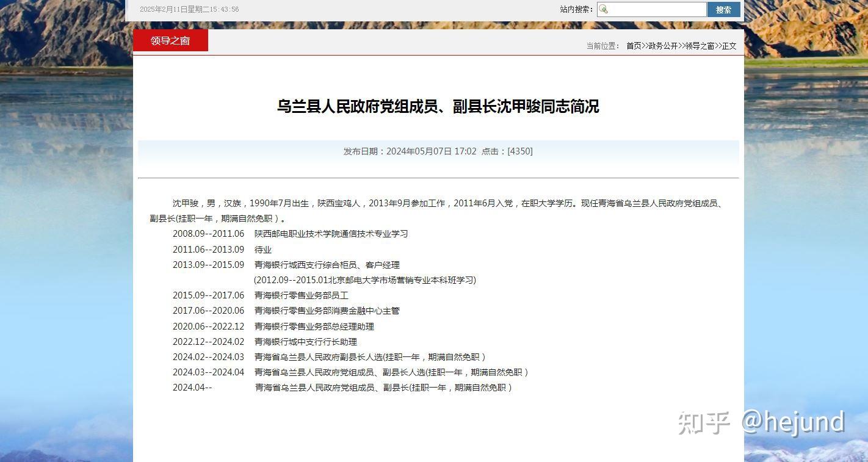Open 政务公开 breadcrumb link
Viewport: 868px width, 462px height.
pyautogui.click(x=663, y=46)
